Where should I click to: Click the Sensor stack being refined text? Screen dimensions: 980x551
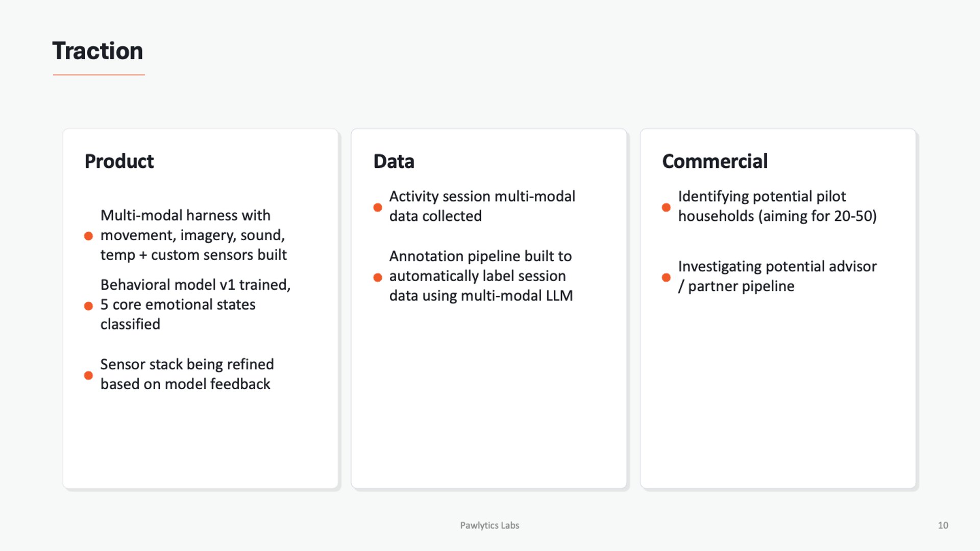(x=187, y=374)
